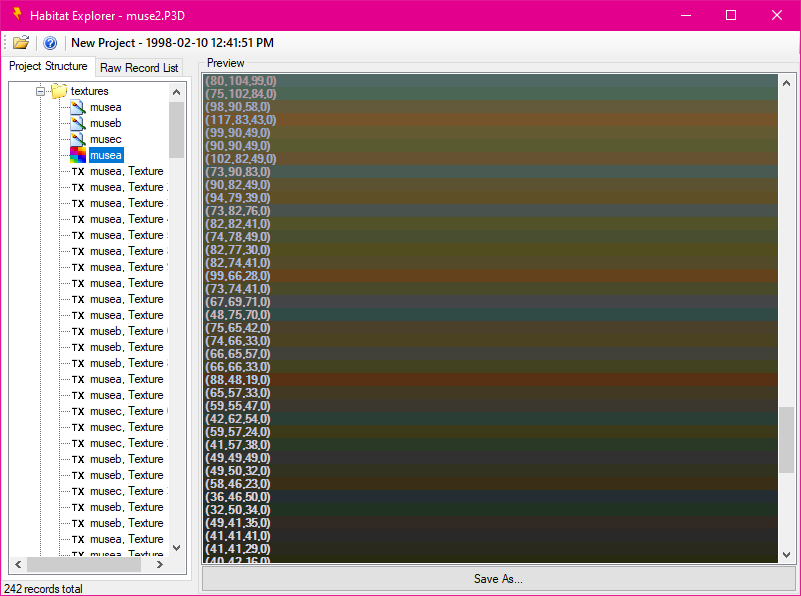Click palette entry (42,62,54,0)
The width and height of the screenshot is (801, 596).
click(x=490, y=419)
